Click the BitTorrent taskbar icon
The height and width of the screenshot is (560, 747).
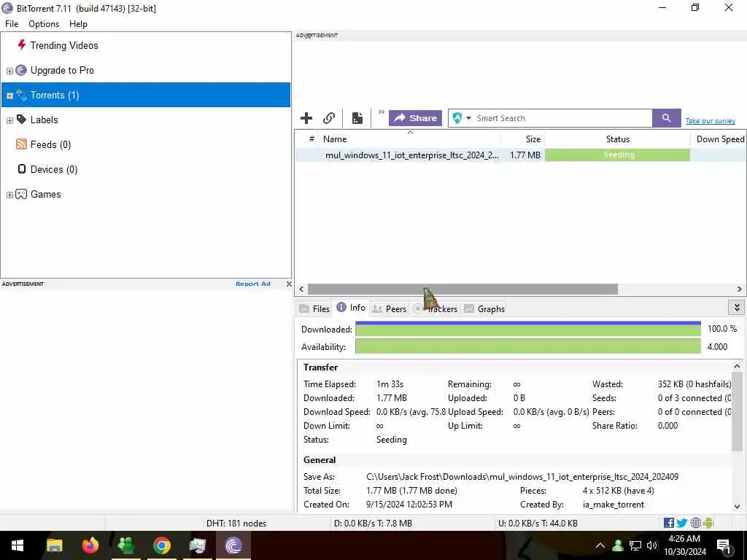(233, 545)
